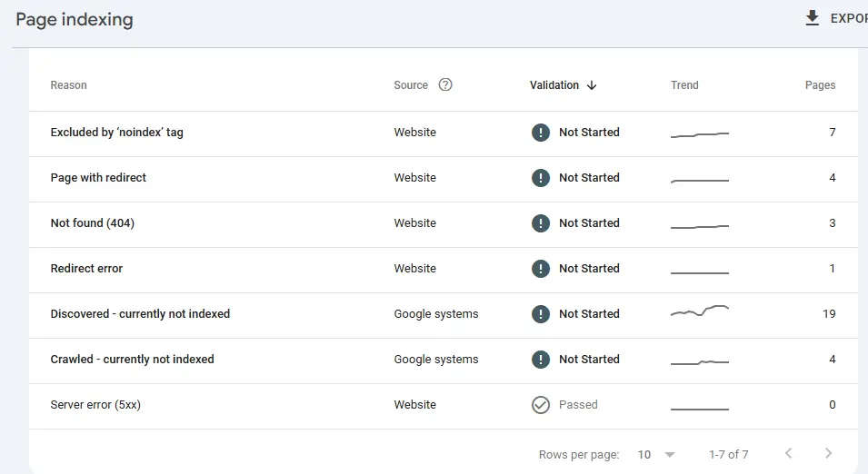Image resolution: width=868 pixels, height=474 pixels.
Task: Click 'Google systems' source in Discovered row
Action: point(436,313)
